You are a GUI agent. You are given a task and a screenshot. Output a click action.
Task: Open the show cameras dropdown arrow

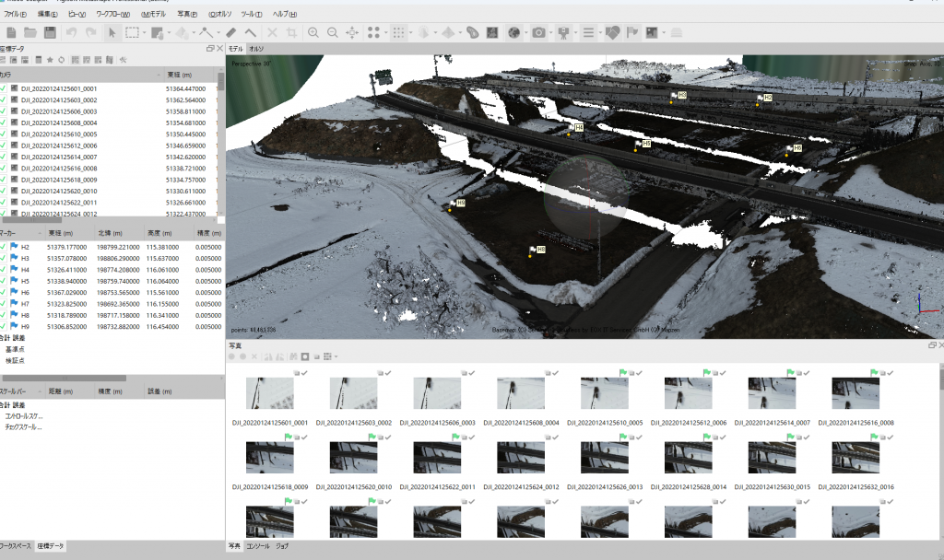(x=550, y=33)
